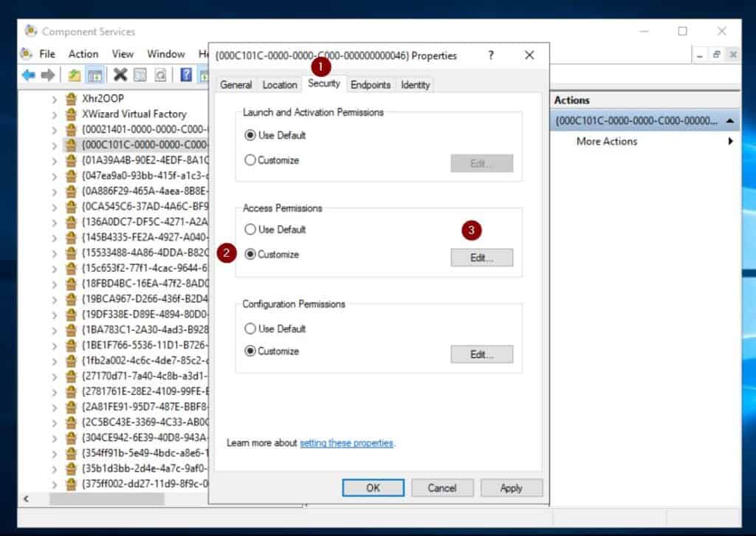The height and width of the screenshot is (536, 756).
Task: Expand the More Actions submenu arrow
Action: 730,141
